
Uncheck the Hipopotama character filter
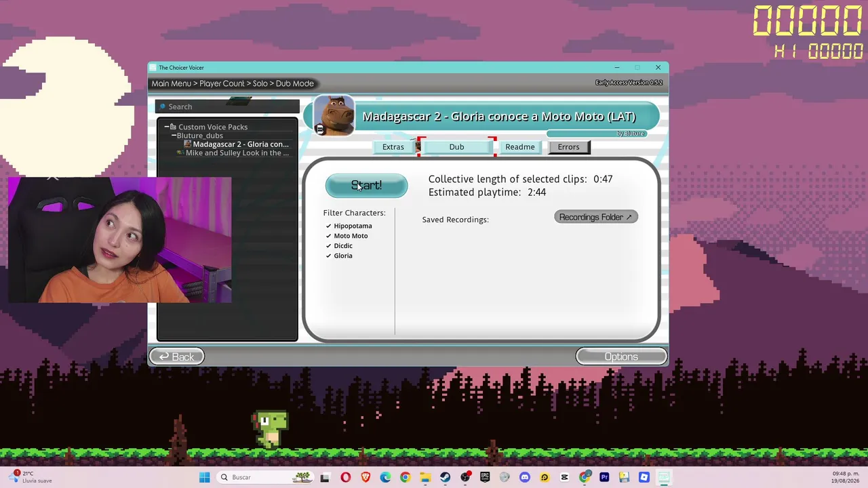tap(349, 226)
